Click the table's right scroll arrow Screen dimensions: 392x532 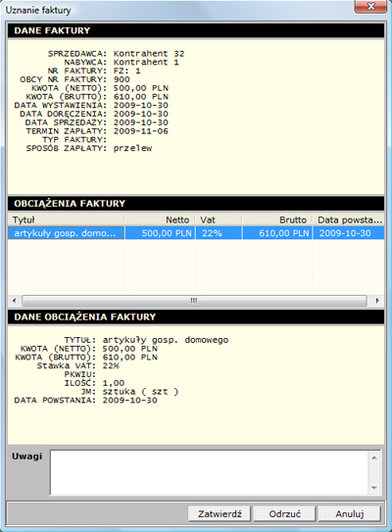(x=377, y=301)
